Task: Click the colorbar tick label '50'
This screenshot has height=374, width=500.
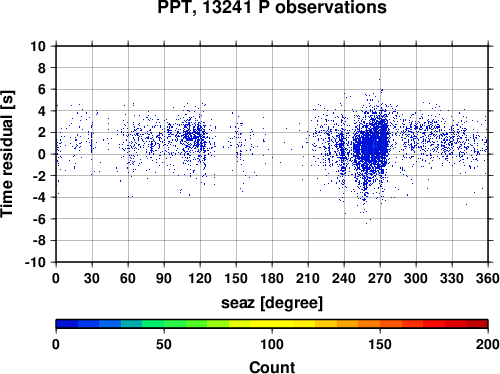Action: click(164, 344)
